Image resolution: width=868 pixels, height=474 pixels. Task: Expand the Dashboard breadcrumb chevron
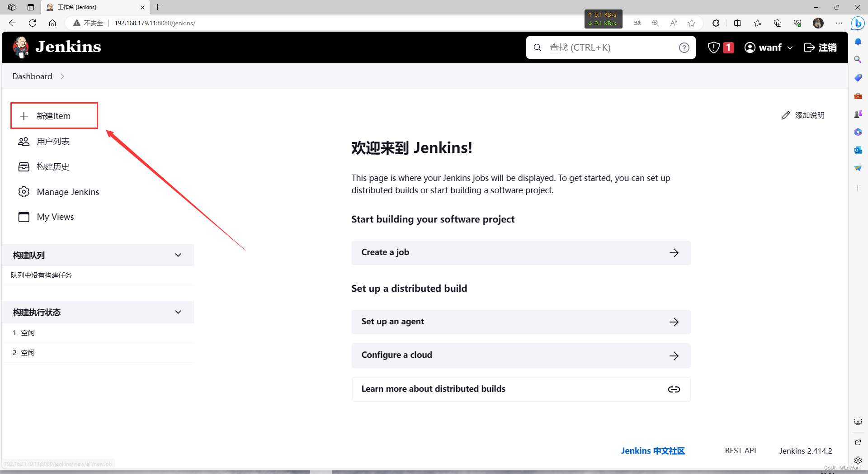[x=62, y=76]
